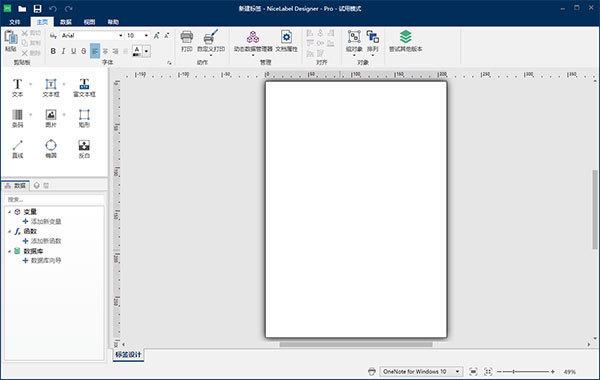600x380 pixels.
Task: Click the vertical scrollbar thumb
Action: pyautogui.click(x=595, y=209)
